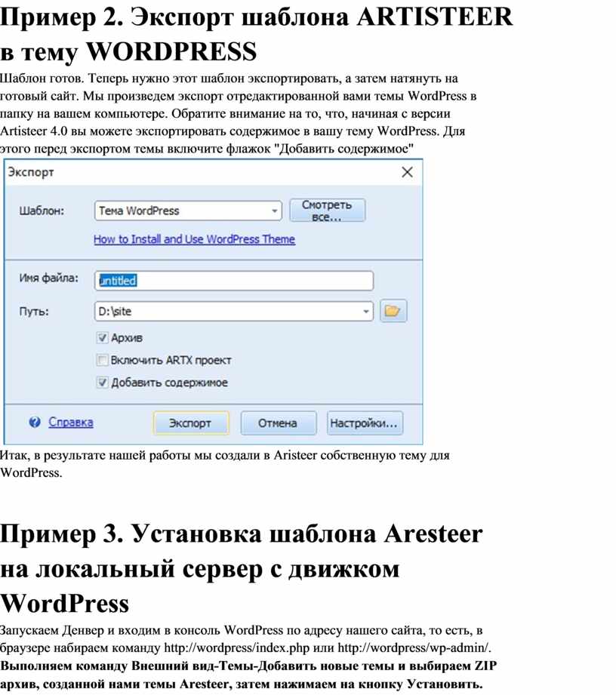Toggle the Архив checkbox
Viewport: 616px width, 695px height.
tap(102, 338)
